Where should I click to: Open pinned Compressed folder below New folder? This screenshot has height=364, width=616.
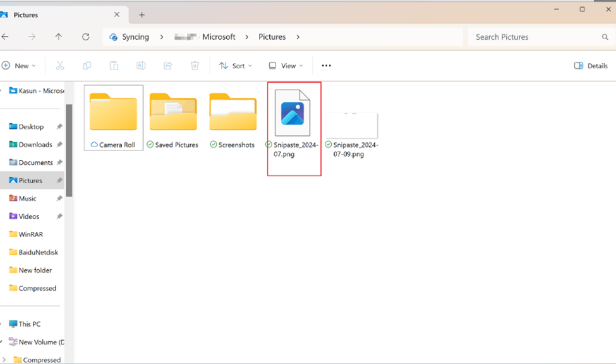[x=32, y=288]
